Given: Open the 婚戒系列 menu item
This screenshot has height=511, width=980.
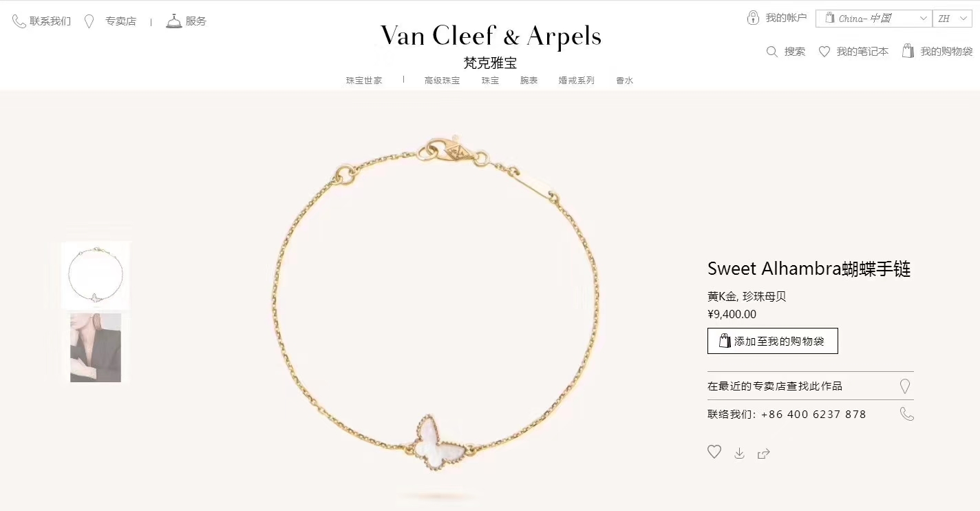Looking at the screenshot, I should click(576, 81).
